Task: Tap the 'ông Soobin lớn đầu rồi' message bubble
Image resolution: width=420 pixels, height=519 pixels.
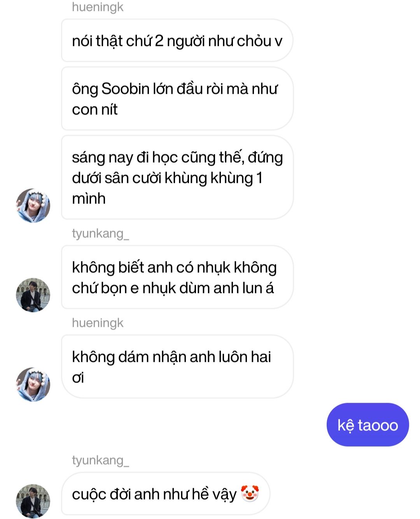Action: click(x=177, y=99)
